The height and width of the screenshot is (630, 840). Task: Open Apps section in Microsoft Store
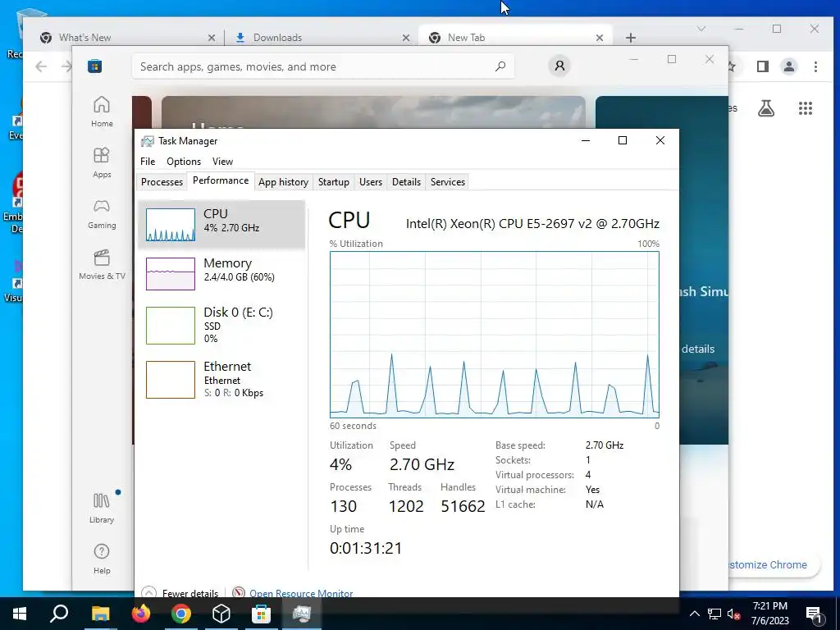(101, 163)
